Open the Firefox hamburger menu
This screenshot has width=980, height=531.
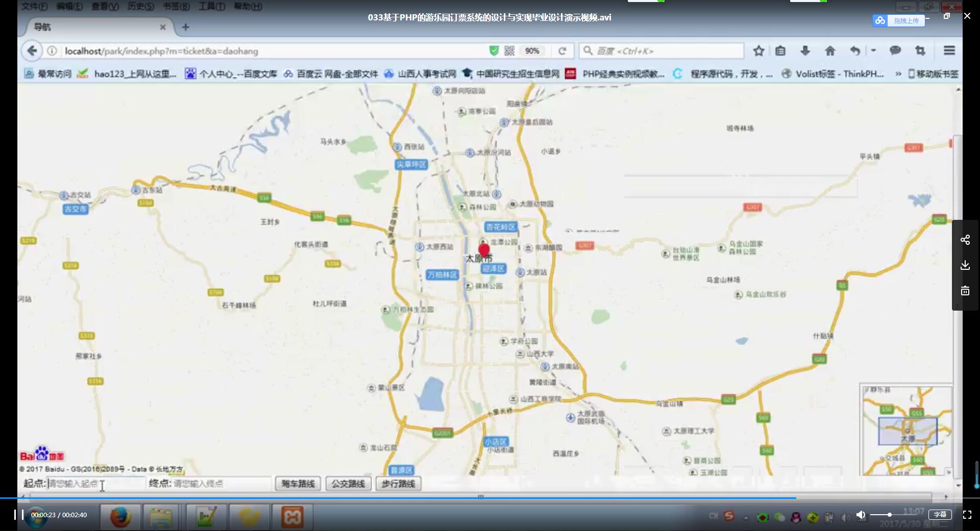[x=949, y=50]
